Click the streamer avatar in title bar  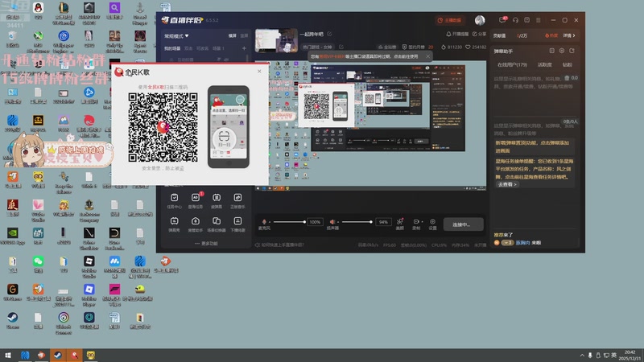(x=480, y=20)
